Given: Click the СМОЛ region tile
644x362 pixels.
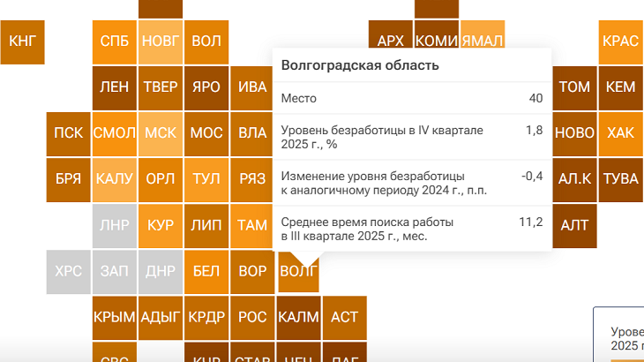Looking at the screenshot, I should click(114, 132).
